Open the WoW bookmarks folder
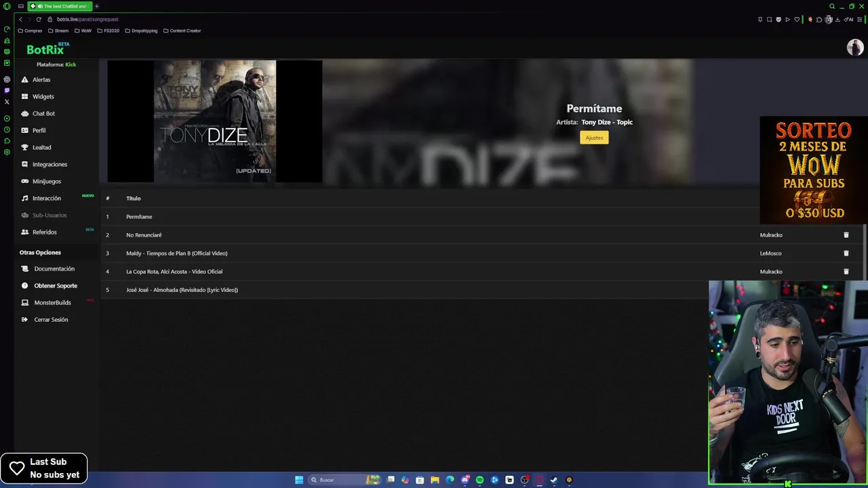The width and height of the screenshot is (868, 488). (x=83, y=30)
